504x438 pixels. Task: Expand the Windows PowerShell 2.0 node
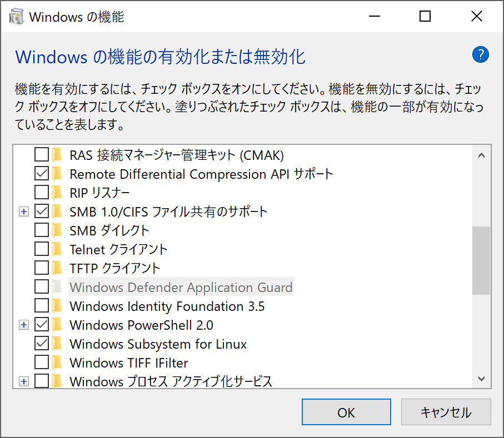[24, 325]
